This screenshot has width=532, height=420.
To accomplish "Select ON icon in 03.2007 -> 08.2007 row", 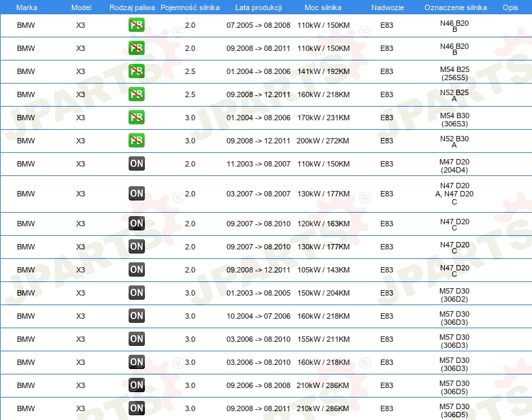I will [x=136, y=193].
